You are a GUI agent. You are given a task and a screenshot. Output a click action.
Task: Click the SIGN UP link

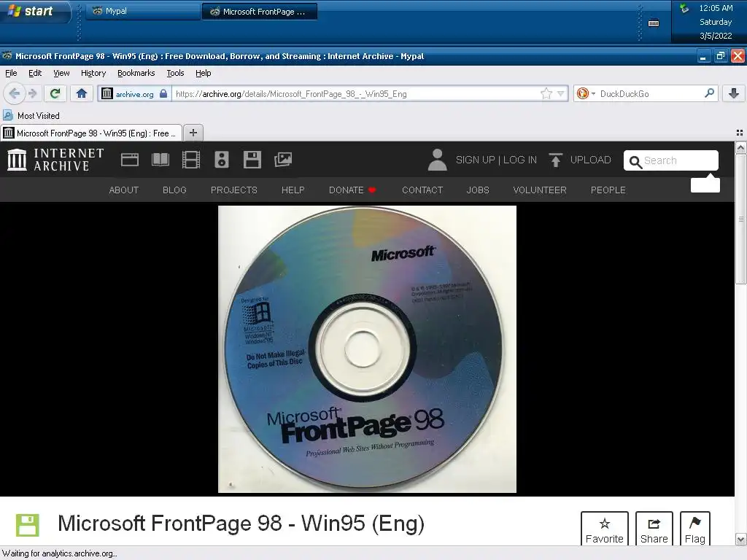pyautogui.click(x=476, y=160)
